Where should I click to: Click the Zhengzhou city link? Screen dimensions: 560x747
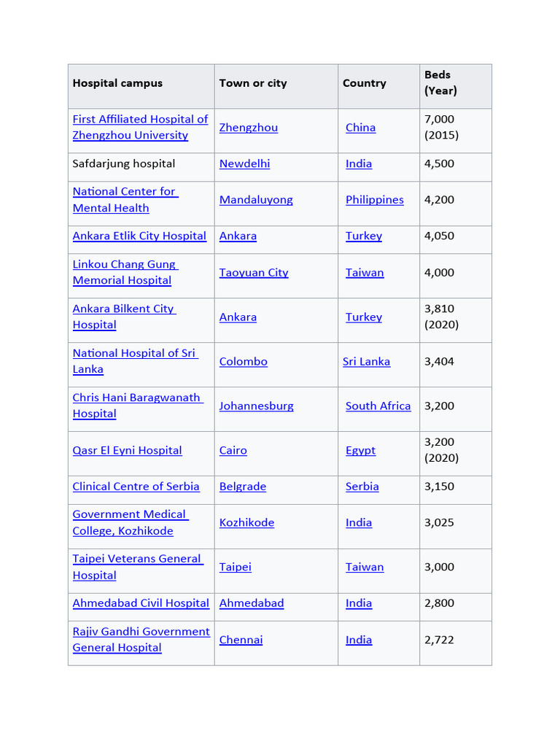[248, 128]
